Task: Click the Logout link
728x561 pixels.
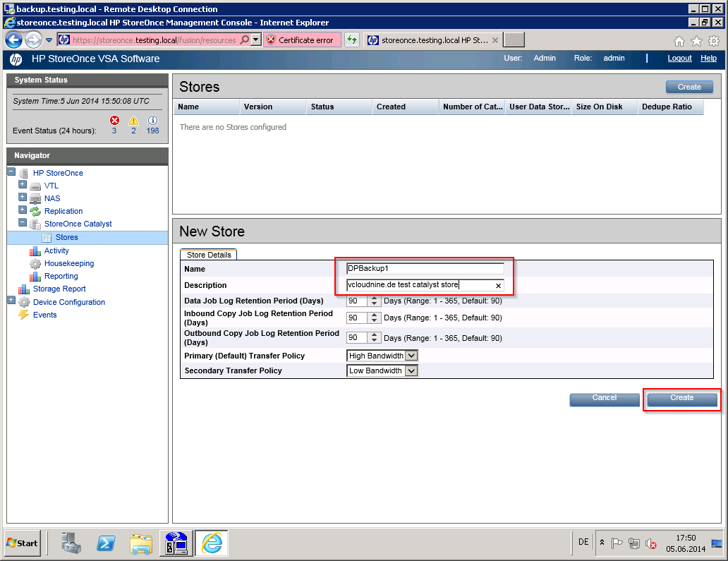Action: (x=680, y=58)
